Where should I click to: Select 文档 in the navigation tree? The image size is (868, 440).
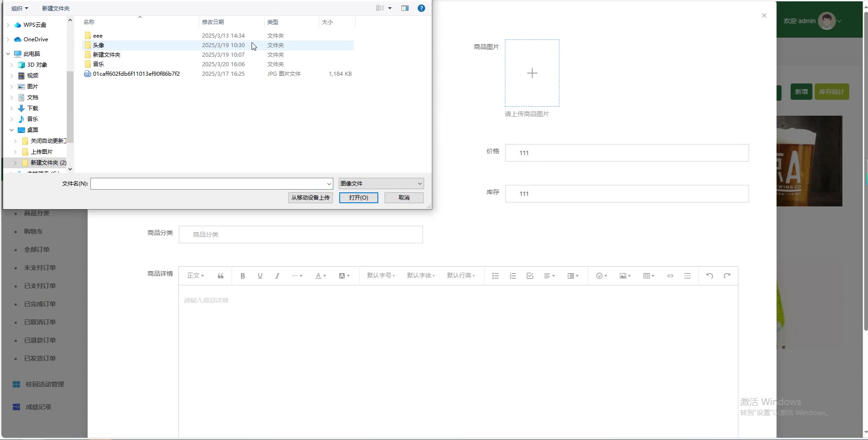tap(32, 98)
